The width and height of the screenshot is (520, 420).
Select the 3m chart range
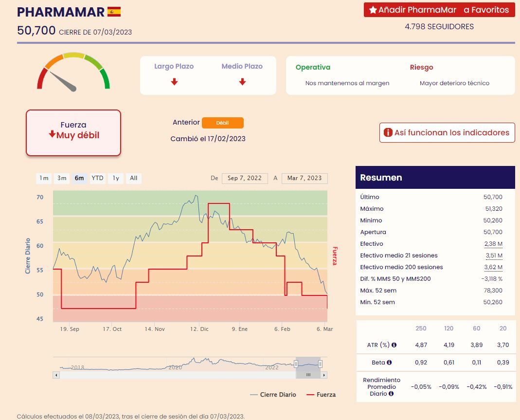click(x=62, y=178)
